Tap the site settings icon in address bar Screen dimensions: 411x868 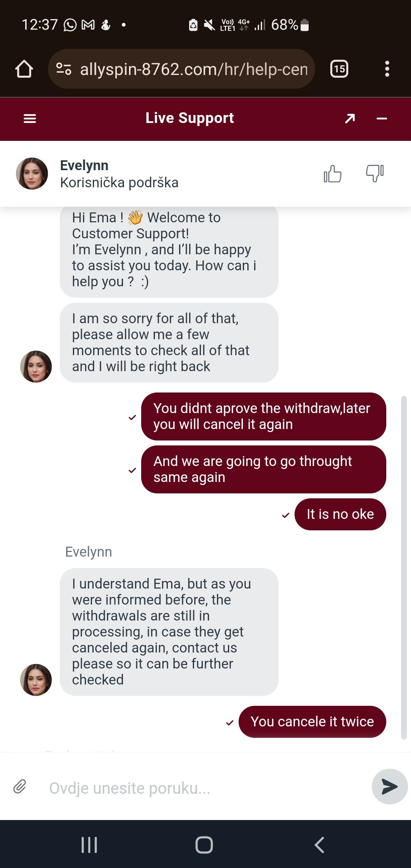coord(64,69)
